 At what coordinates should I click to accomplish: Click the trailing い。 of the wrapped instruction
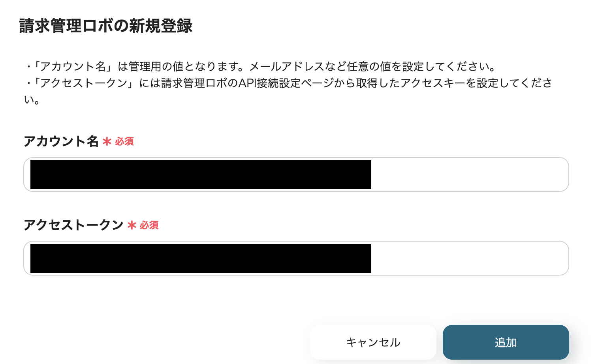32,99
